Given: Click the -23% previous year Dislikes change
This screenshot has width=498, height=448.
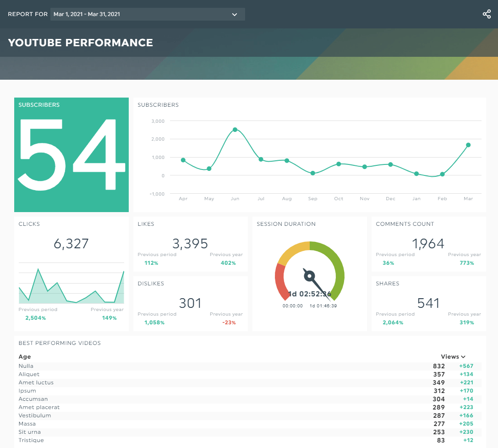Looking at the screenshot, I should coord(229,322).
